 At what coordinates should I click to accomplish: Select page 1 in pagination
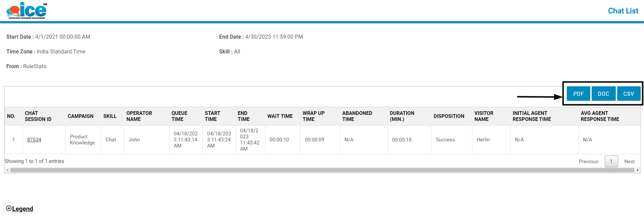pos(611,162)
